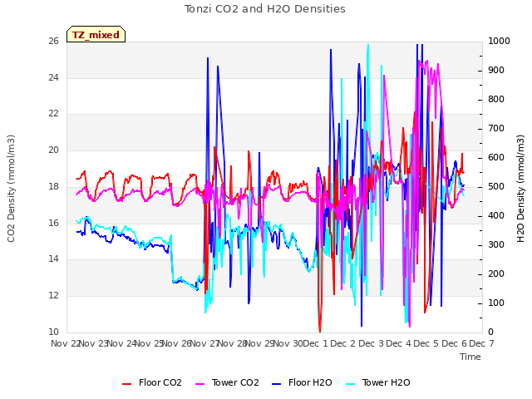Click the Dec 4 x-axis tick label
532x399 pixels.
[x=398, y=343]
